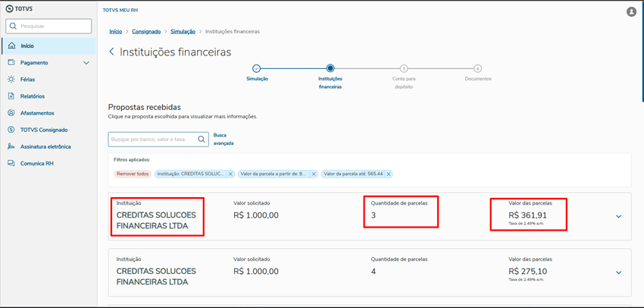
Task: Click the Simulação completed step circle
Action: [x=256, y=68]
